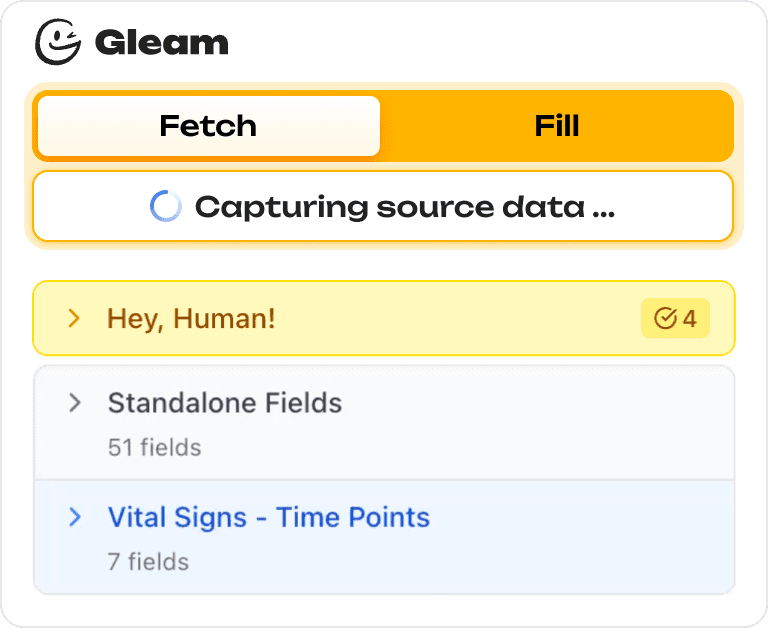Switch to the Fill tab
The image size is (768, 628).
click(557, 126)
